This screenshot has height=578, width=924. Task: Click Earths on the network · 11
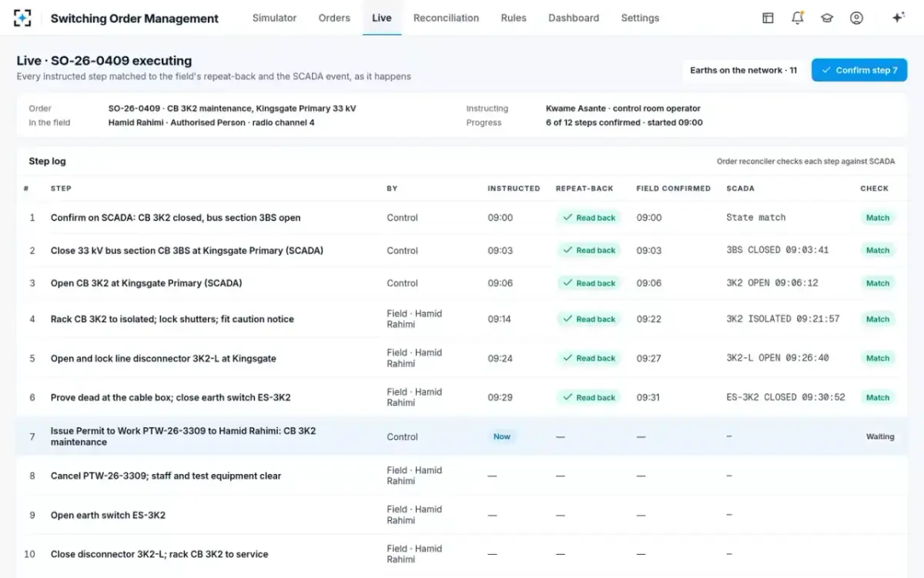click(x=744, y=70)
